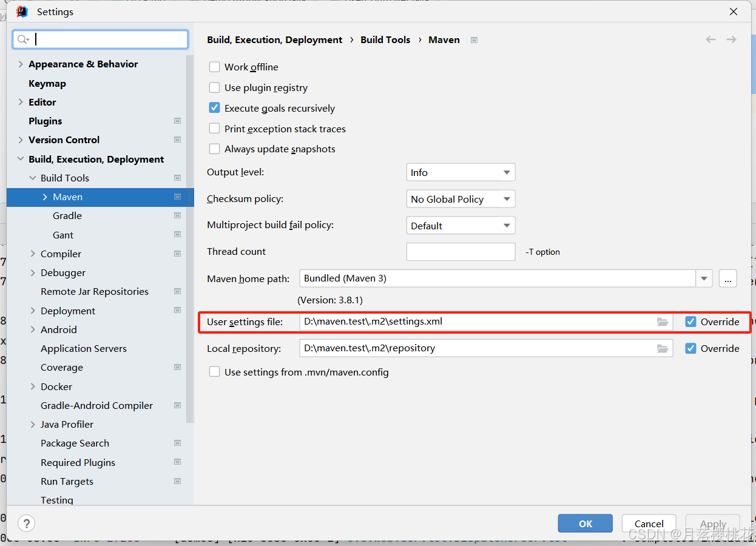Enable the Work offline checkbox

pos(214,67)
